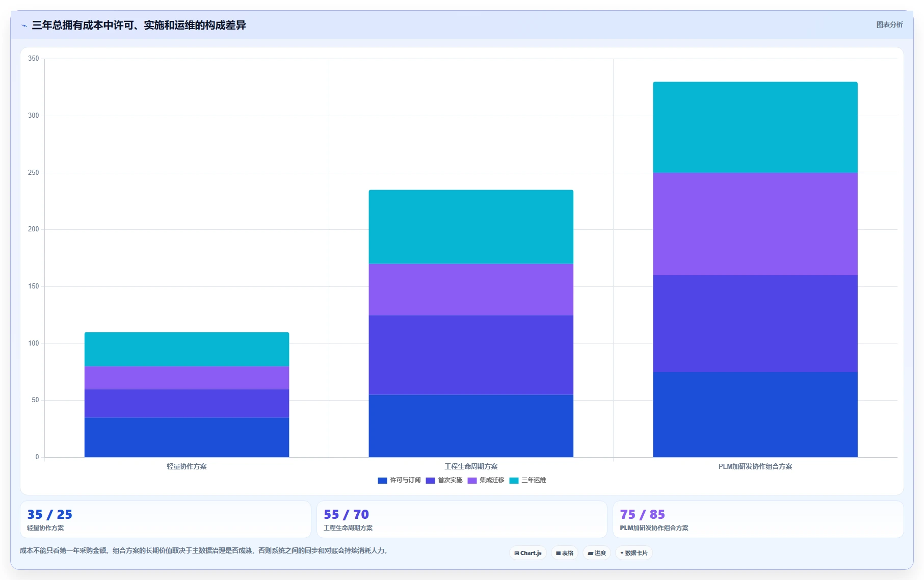Select PLM加研发协作组合方案 许可与订阅 bar segment
Image resolution: width=924 pixels, height=580 pixels.
pos(755,414)
